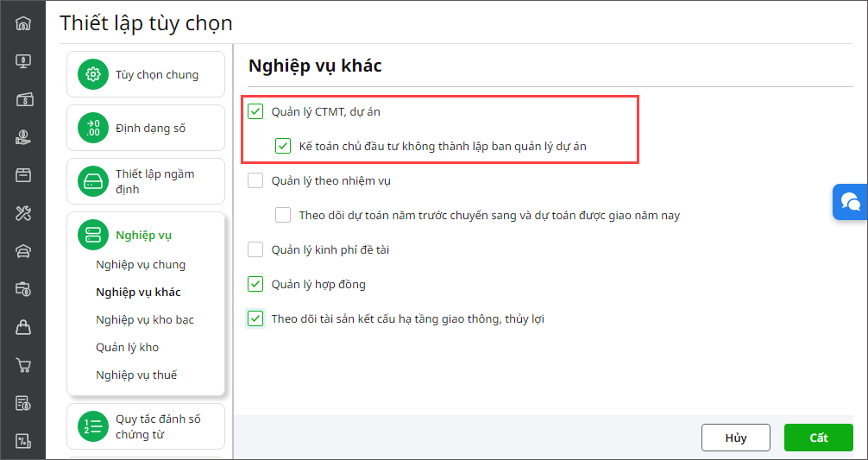Click the Quản lý hợp đồng label text
Viewport: 868px width, 460px height.
click(318, 285)
